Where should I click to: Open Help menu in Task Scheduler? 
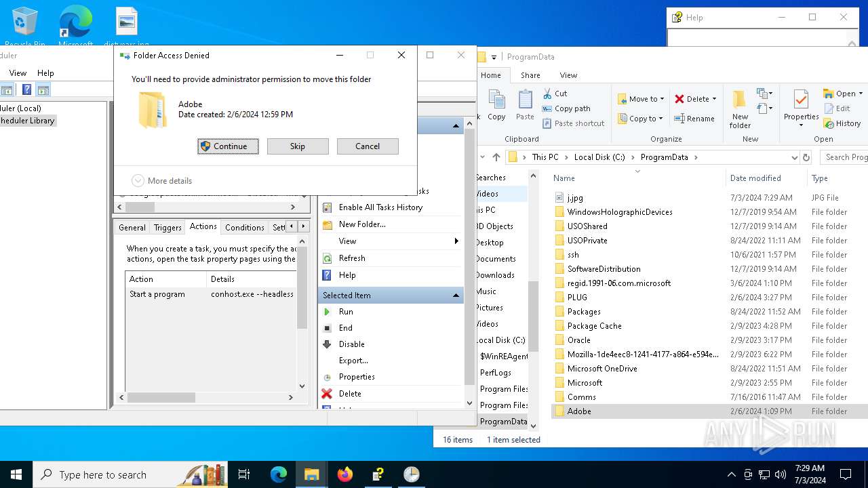point(45,73)
